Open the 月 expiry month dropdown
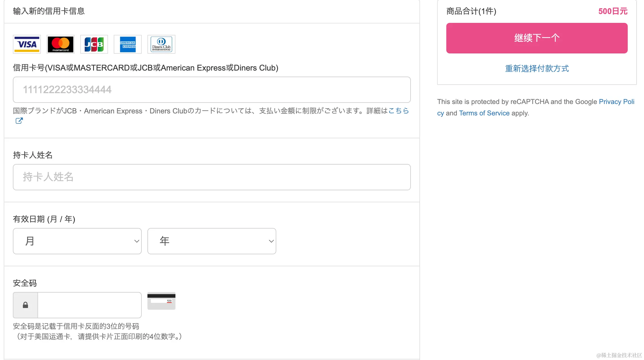 pyautogui.click(x=77, y=241)
